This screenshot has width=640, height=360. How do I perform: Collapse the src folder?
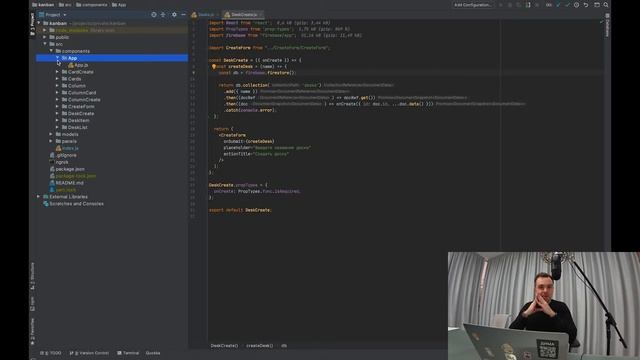pos(45,44)
